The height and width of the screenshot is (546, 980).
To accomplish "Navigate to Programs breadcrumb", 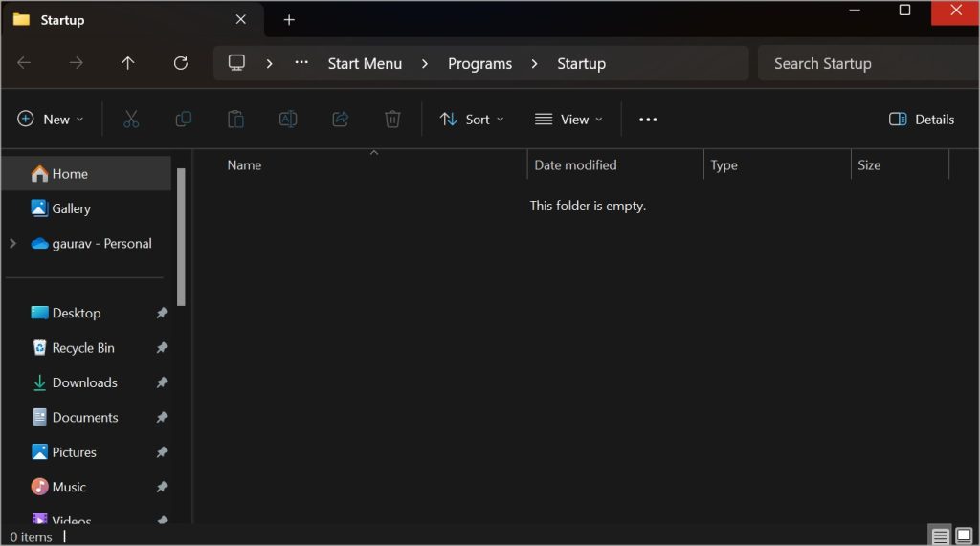I will (x=480, y=64).
